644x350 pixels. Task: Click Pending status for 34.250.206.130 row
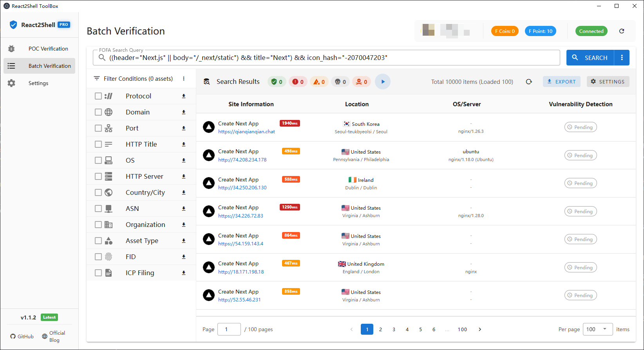coord(581,183)
